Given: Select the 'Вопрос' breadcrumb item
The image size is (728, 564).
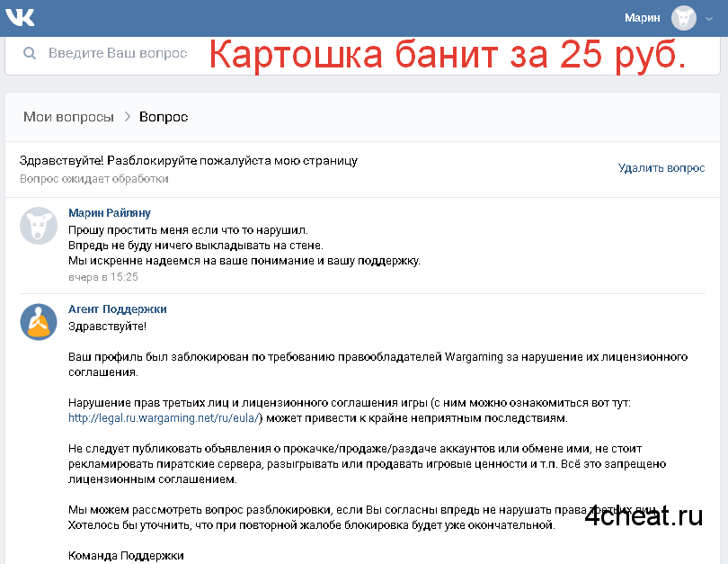Looking at the screenshot, I should (x=164, y=117).
